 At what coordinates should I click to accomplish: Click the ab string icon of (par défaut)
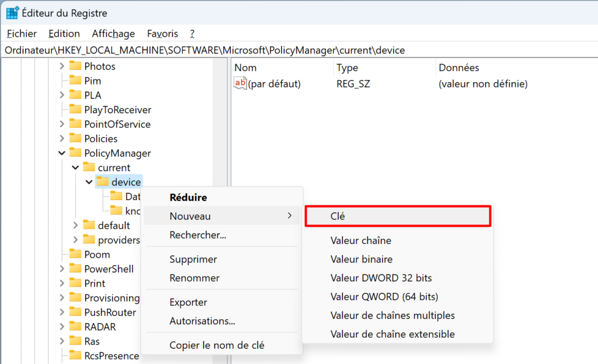click(x=240, y=83)
